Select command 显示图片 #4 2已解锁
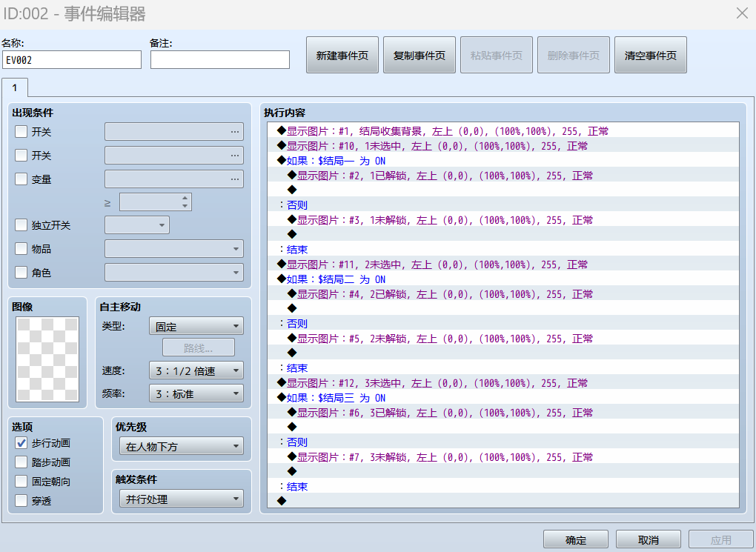This screenshot has width=756, height=552. 503,294
